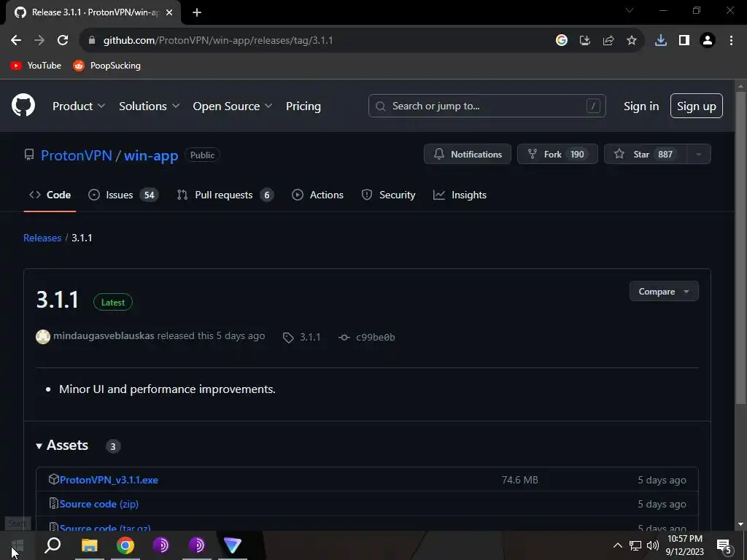Open the volume control in tray
The height and width of the screenshot is (560, 747).
(653, 545)
